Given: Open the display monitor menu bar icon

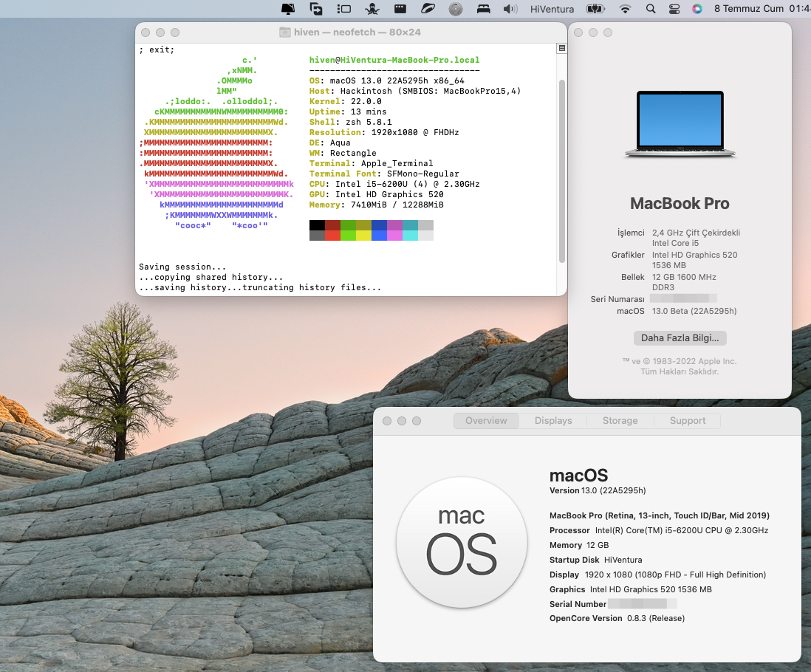Looking at the screenshot, I should 288,9.
